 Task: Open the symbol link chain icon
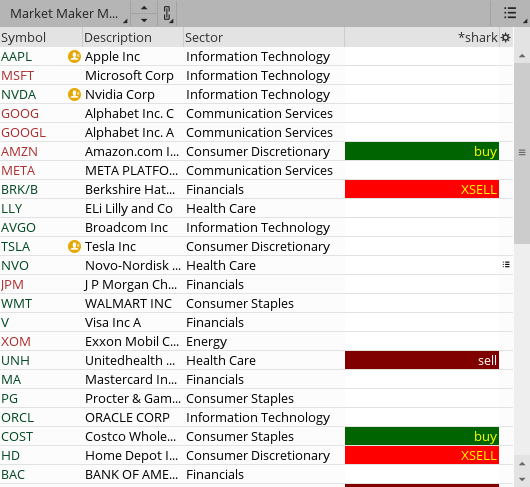(167, 14)
